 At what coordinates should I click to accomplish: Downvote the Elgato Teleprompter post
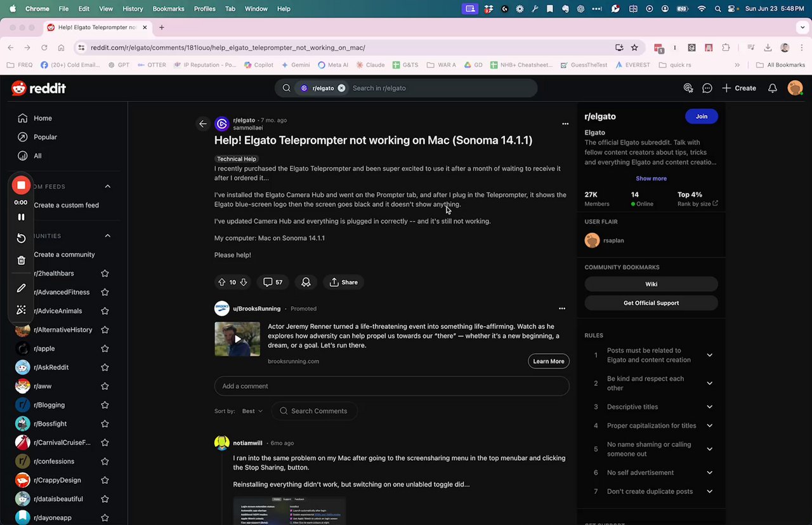pyautogui.click(x=244, y=282)
